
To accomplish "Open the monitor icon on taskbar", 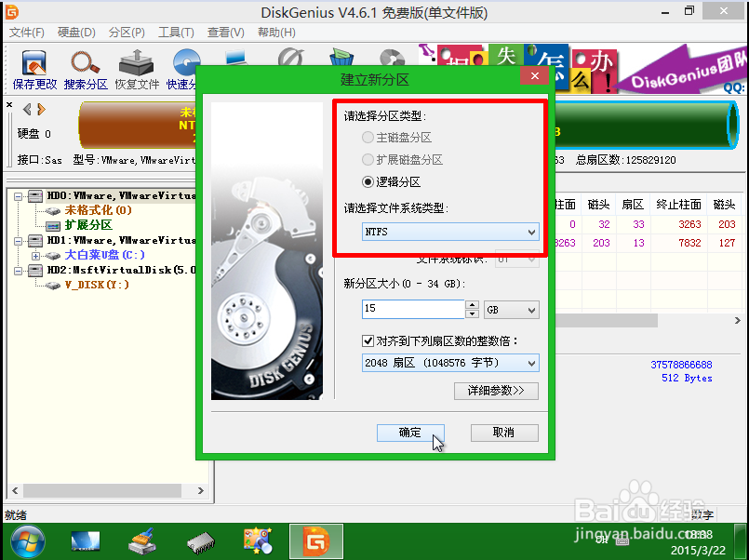I will point(85,541).
